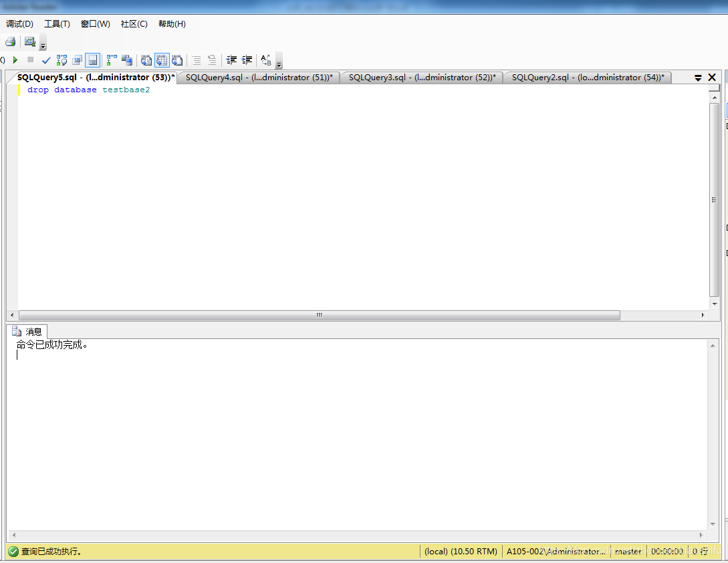This screenshot has width=728, height=563.
Task: Comment out the selected lines
Action: [197, 60]
